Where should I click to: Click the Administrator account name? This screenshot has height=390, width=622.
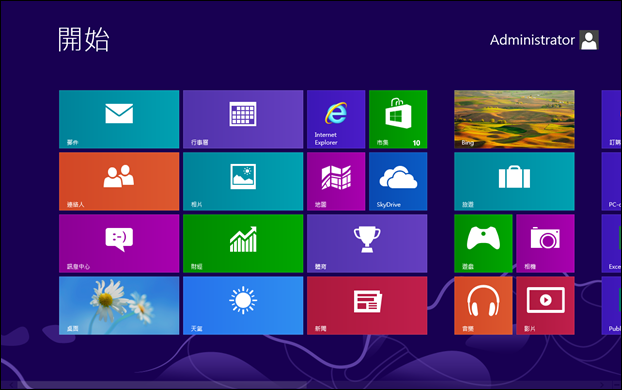(532, 40)
